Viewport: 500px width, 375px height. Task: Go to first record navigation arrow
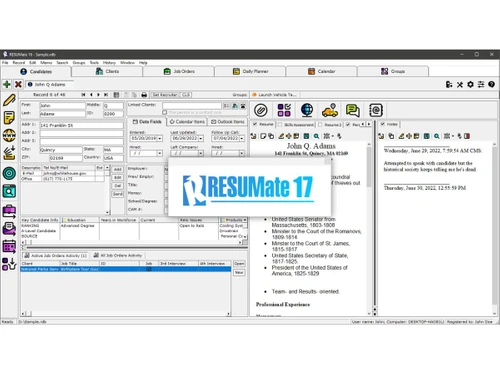coord(83,95)
